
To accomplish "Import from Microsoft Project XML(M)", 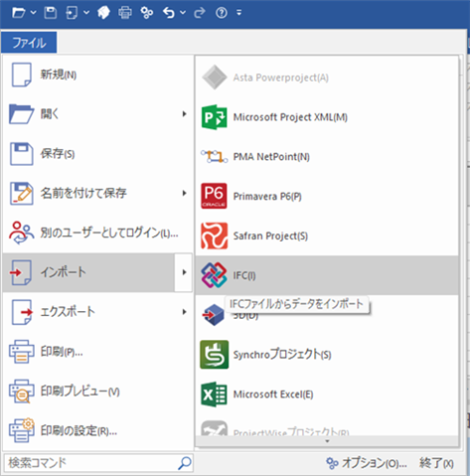I will (327, 117).
